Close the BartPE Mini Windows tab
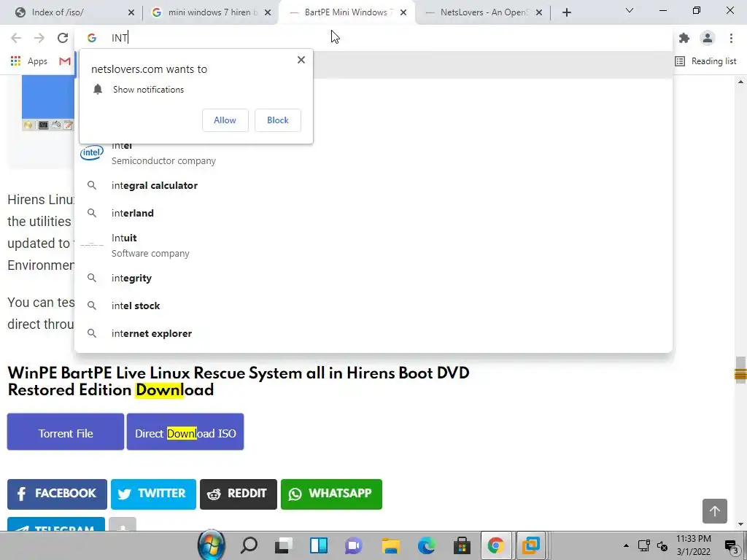 [x=403, y=12]
